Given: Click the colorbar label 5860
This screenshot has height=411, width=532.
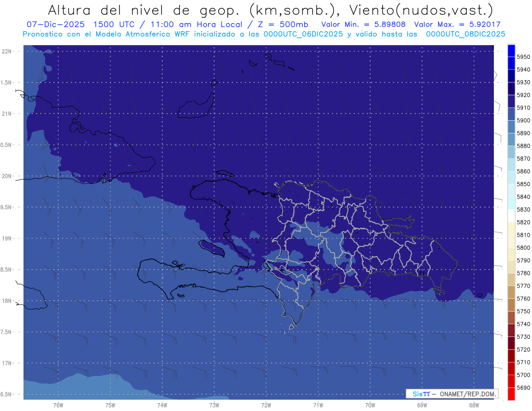Looking at the screenshot, I should [524, 171].
